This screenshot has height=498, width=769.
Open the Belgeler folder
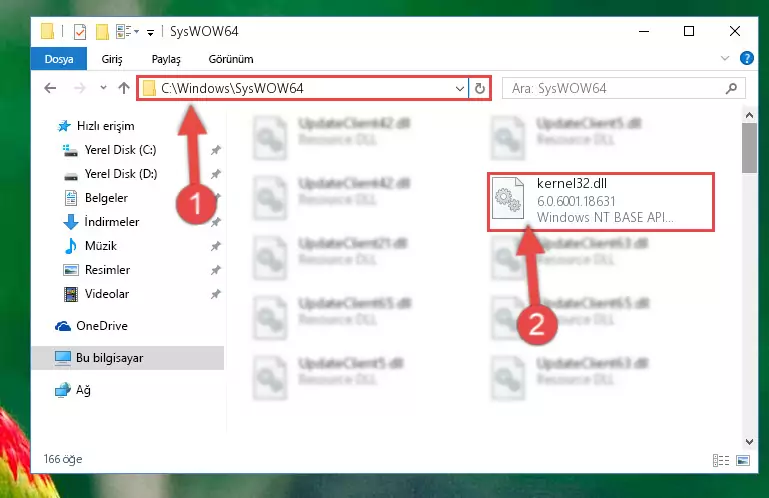tap(106, 198)
